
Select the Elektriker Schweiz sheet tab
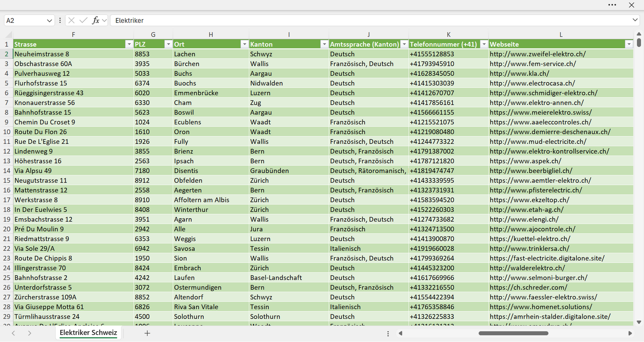coord(88,333)
